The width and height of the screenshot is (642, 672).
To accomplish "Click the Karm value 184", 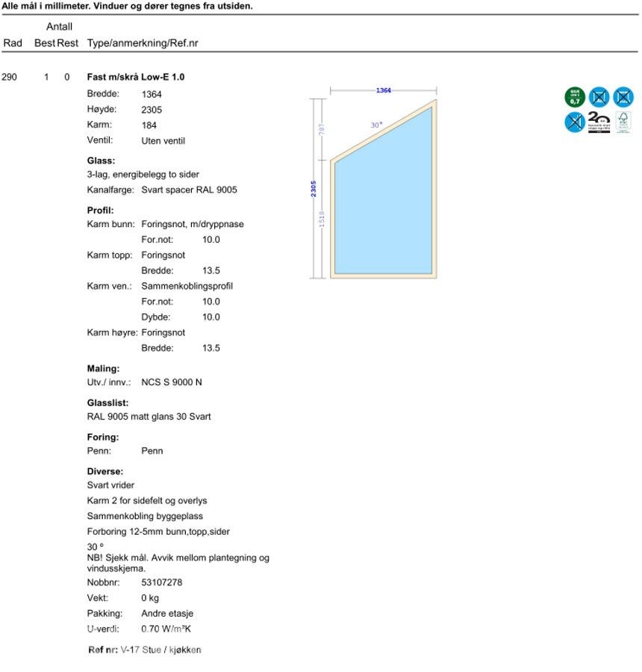I will click(x=149, y=125).
